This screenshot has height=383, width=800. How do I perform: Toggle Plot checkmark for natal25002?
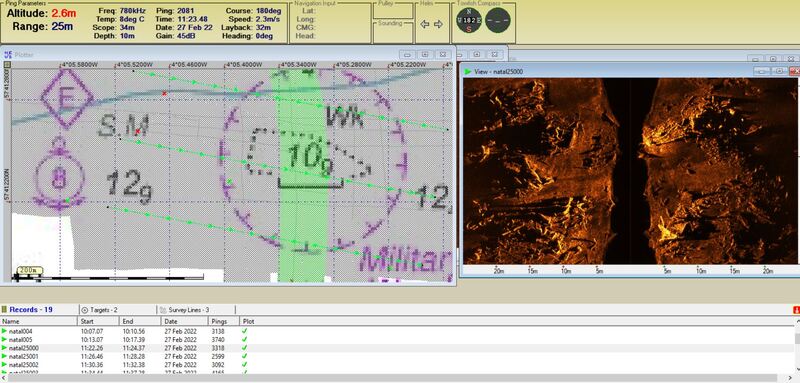click(x=244, y=365)
